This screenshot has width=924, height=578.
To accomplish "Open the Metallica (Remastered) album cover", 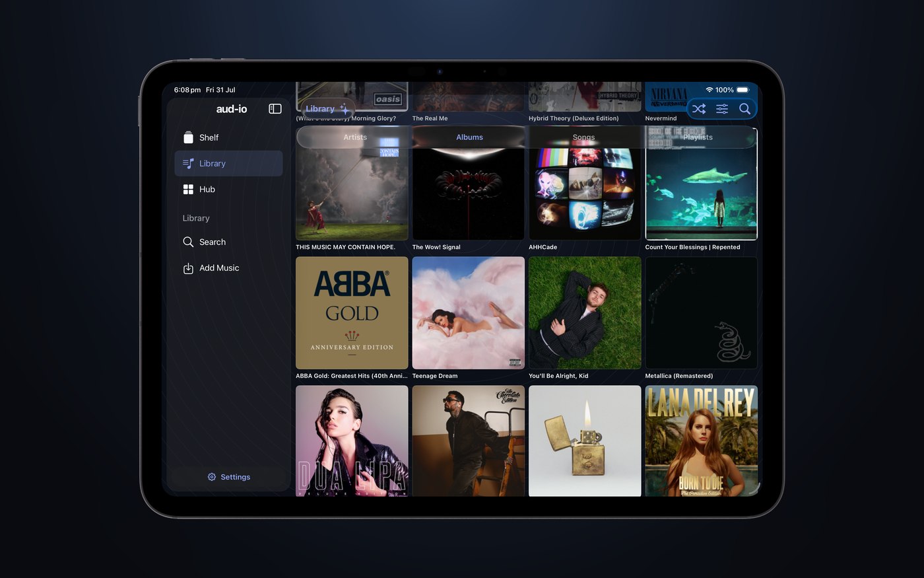I will coord(702,313).
